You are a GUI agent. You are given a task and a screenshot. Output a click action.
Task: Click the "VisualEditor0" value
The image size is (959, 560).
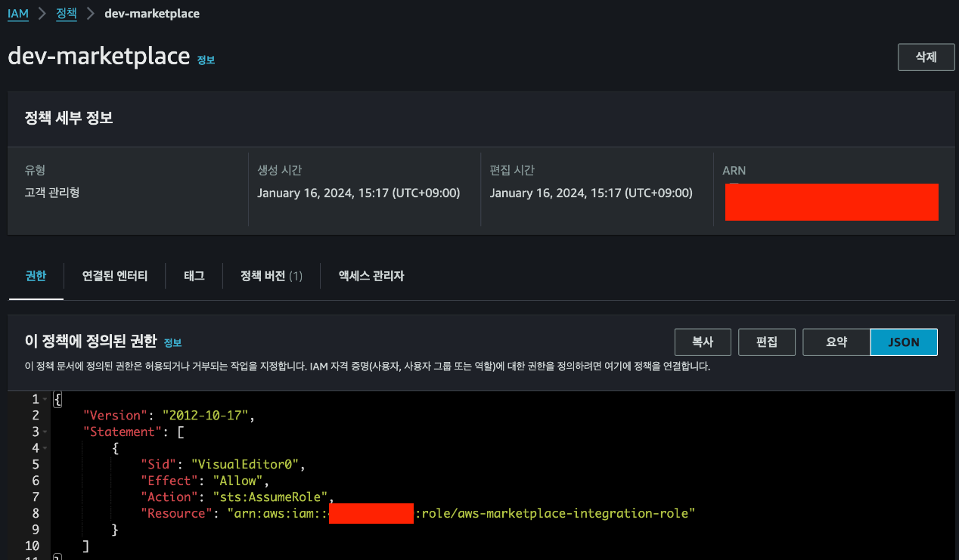(246, 464)
